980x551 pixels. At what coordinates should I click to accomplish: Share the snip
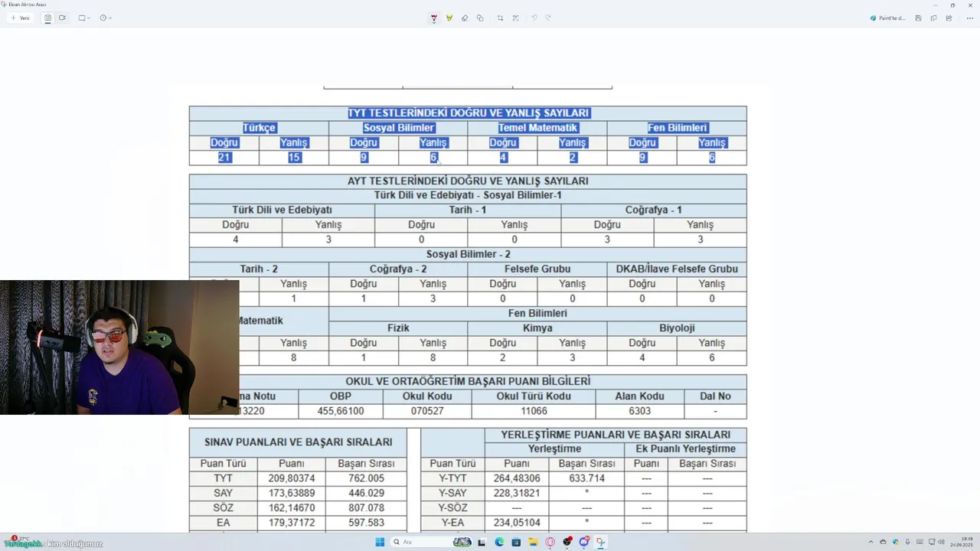click(949, 18)
